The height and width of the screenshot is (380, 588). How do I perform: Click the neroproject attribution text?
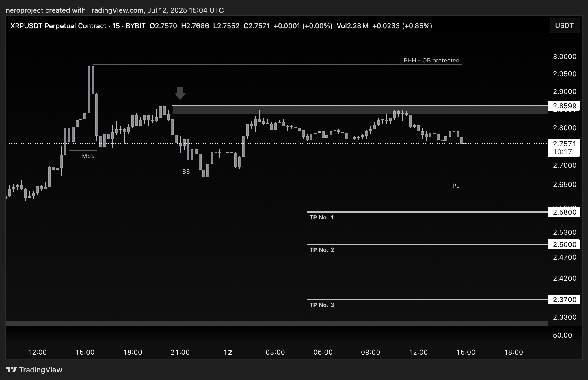pyautogui.click(x=115, y=10)
